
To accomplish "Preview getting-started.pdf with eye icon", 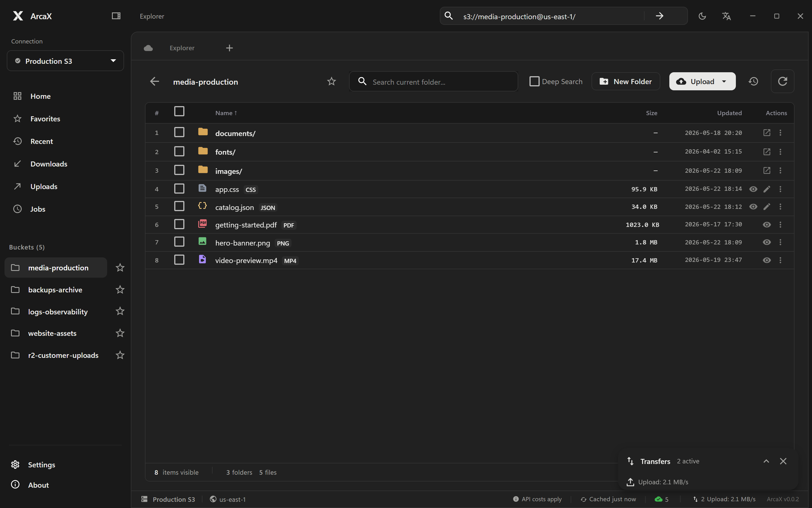I will coord(767,224).
